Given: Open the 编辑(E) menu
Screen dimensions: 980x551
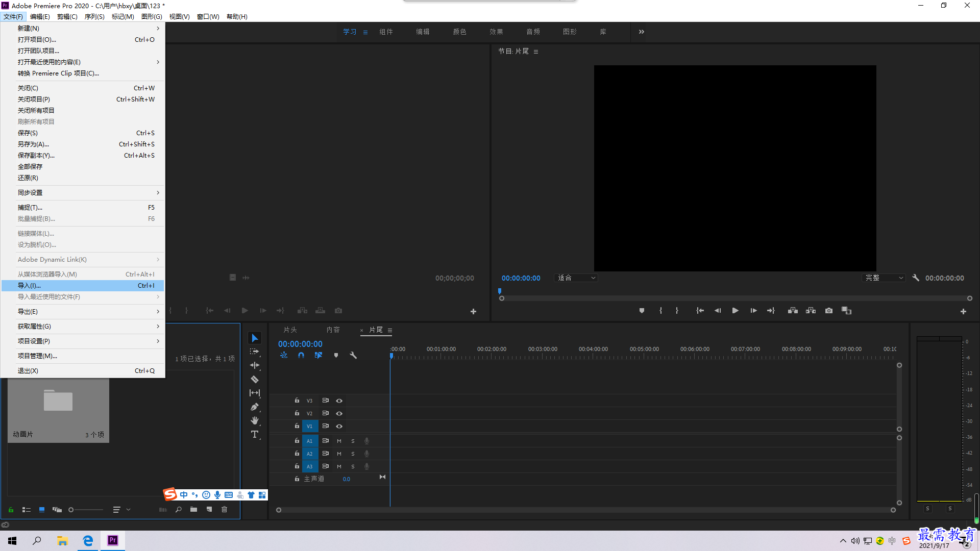Looking at the screenshot, I should (x=40, y=17).
